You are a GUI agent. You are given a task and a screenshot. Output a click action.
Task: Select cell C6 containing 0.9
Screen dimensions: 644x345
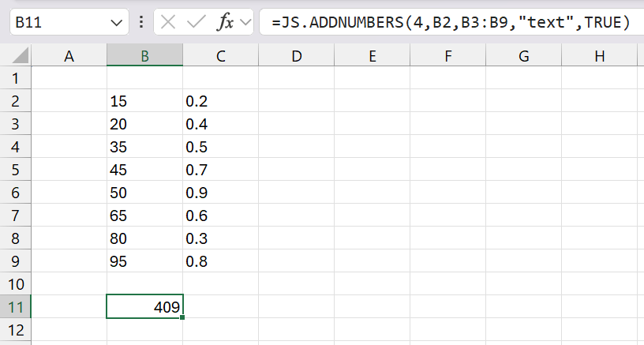coord(220,193)
